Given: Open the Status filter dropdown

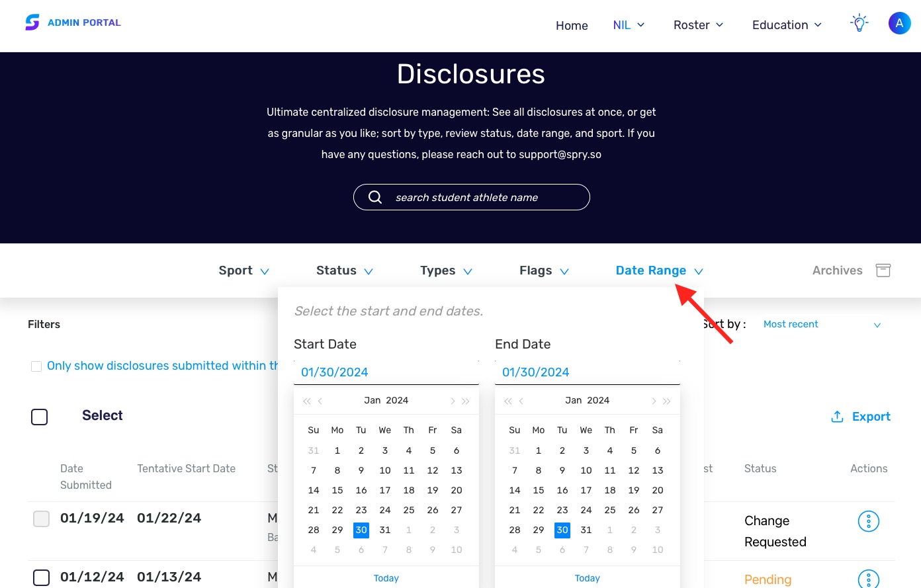Looking at the screenshot, I should 345,271.
